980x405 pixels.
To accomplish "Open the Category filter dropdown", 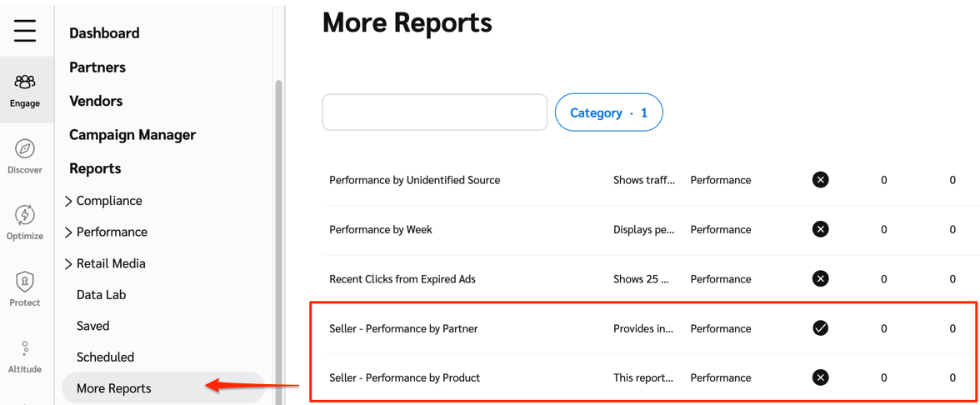I will (x=608, y=112).
